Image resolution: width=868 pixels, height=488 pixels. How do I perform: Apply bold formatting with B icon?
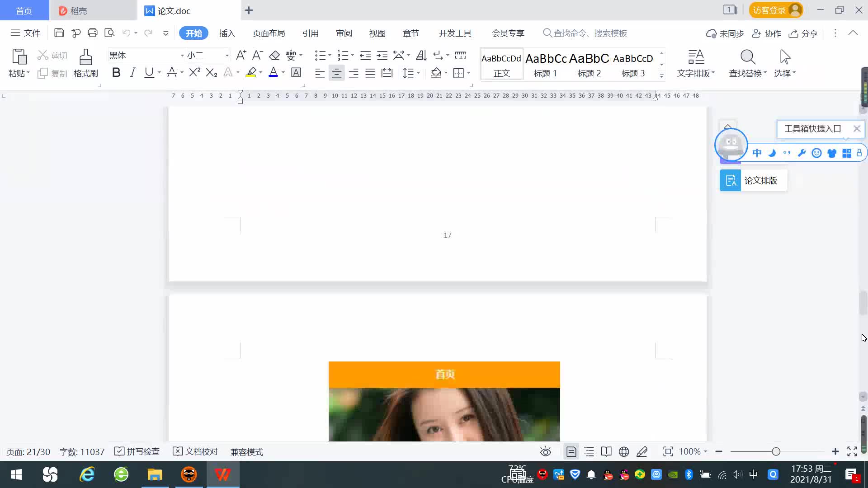click(x=116, y=73)
